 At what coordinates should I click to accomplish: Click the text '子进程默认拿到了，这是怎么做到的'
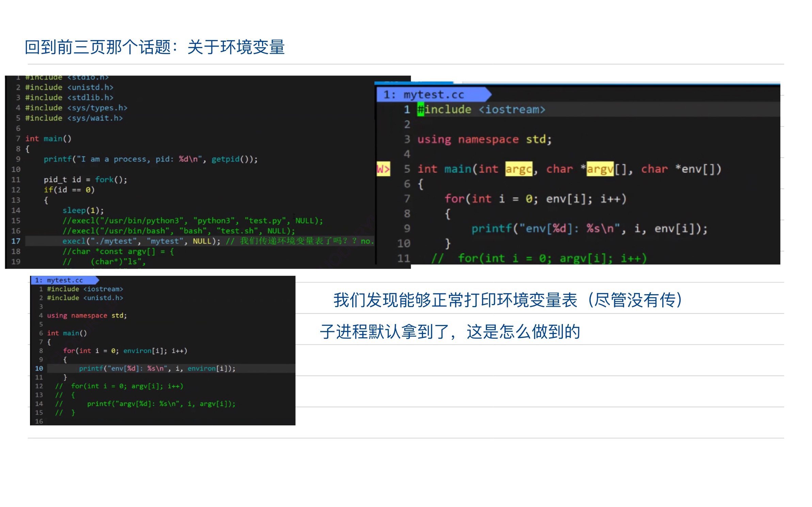click(x=450, y=332)
